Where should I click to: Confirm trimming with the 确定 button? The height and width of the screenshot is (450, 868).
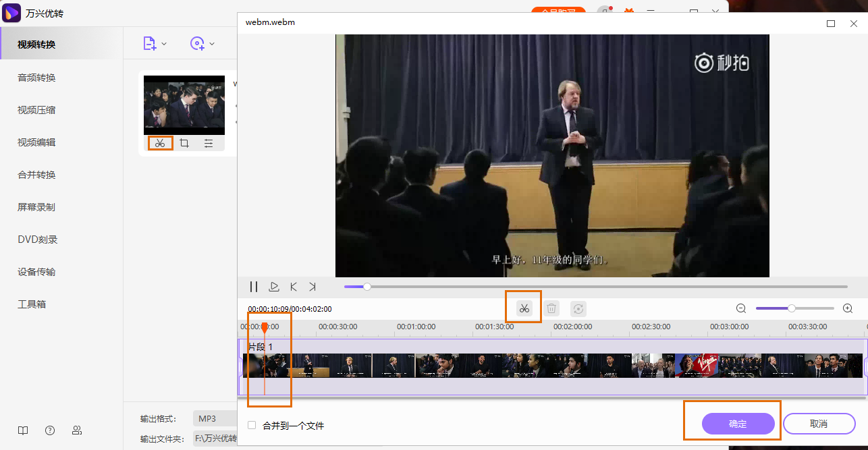[737, 423]
